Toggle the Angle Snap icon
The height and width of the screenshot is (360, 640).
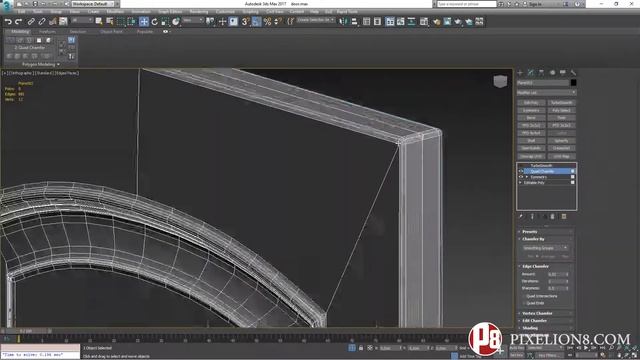pos(256,21)
